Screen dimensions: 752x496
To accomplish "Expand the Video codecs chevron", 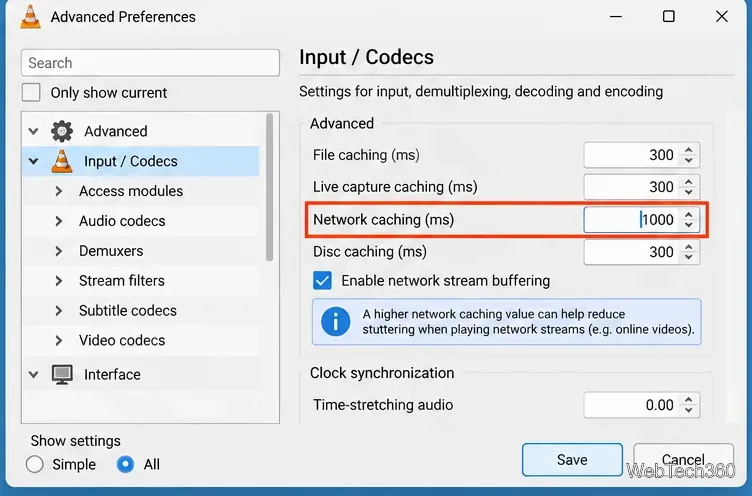I will pos(59,341).
